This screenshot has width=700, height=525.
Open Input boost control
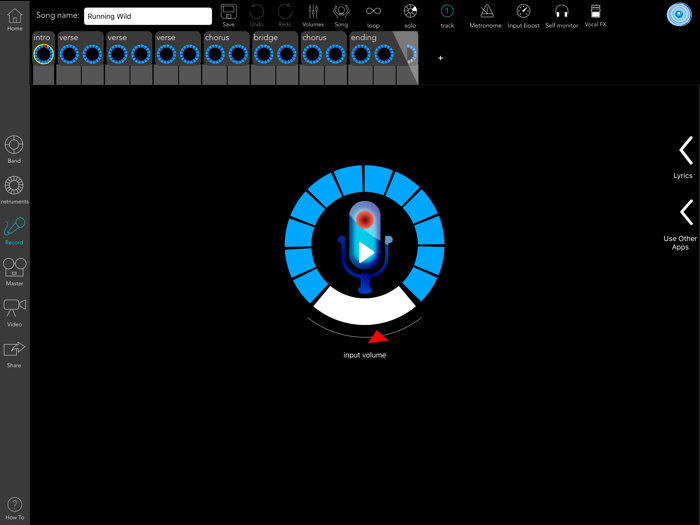(523, 14)
